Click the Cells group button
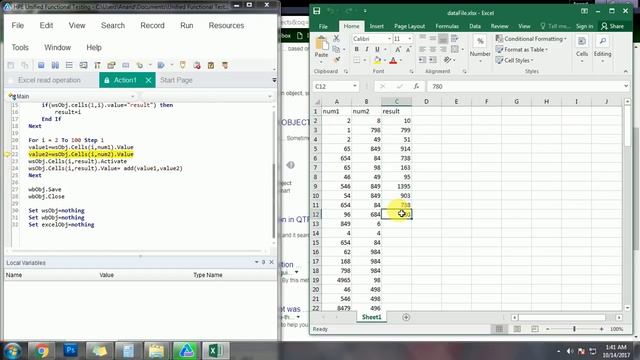 pos(582,48)
